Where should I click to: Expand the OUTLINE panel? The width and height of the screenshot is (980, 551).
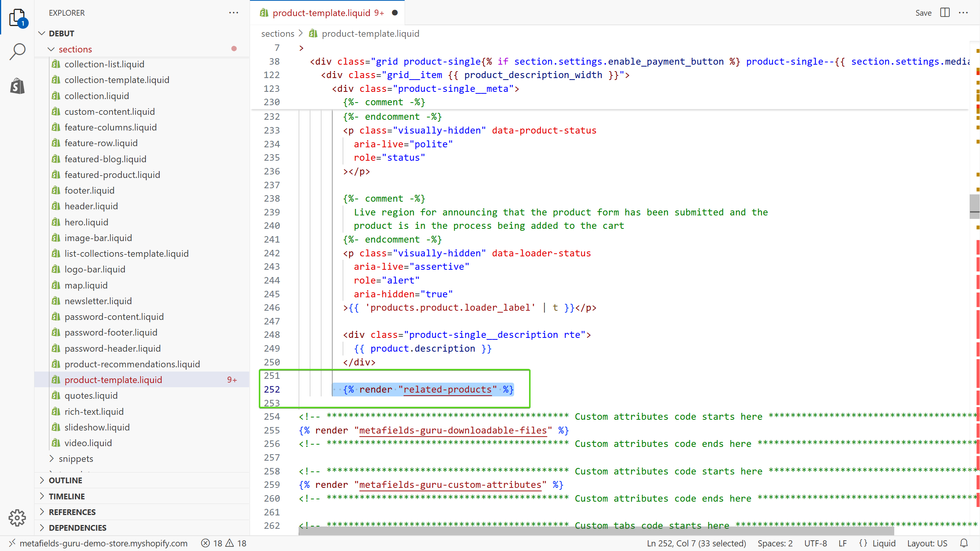pos(65,480)
